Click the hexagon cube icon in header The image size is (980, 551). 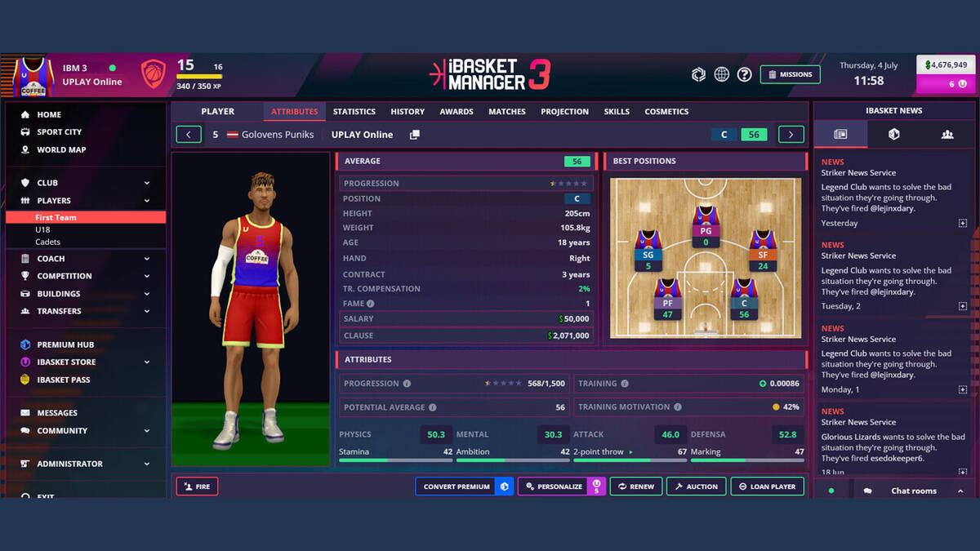[x=698, y=74]
